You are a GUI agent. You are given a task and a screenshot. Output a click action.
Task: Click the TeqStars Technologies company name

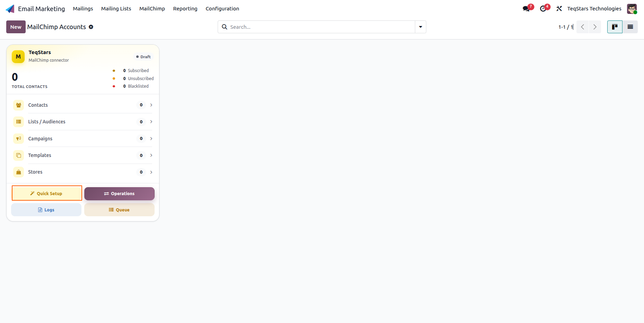click(x=594, y=9)
